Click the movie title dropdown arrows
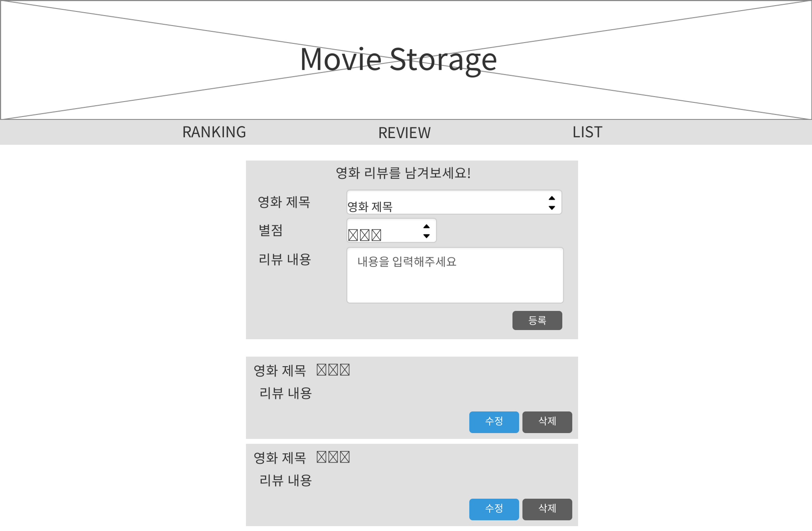The height and width of the screenshot is (531, 812). 551,203
